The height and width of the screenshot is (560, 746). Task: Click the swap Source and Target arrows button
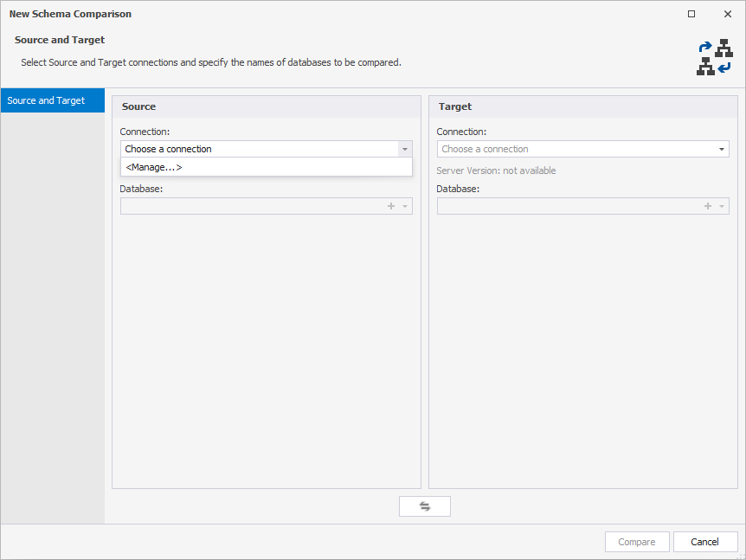(424, 506)
